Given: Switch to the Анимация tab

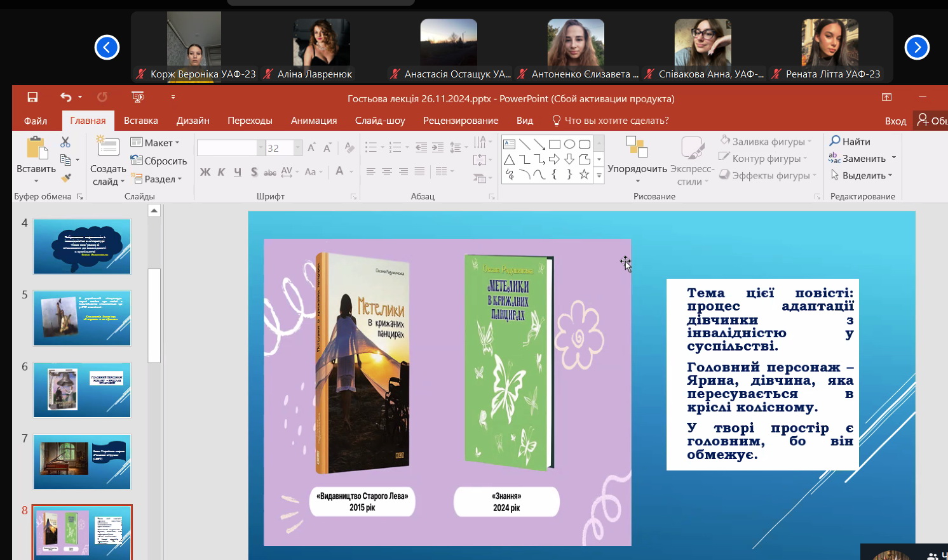Looking at the screenshot, I should (314, 121).
